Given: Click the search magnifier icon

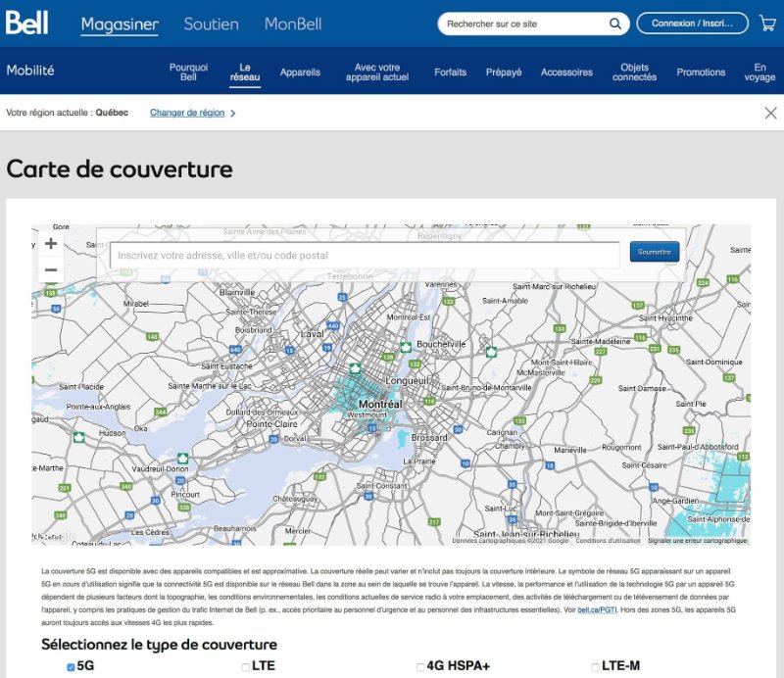Looking at the screenshot, I should click(615, 24).
